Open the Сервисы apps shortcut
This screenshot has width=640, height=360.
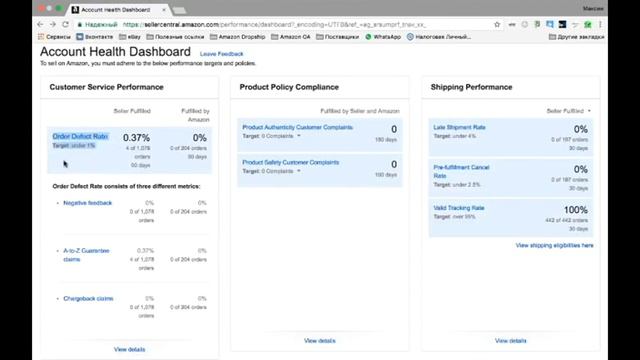click(x=54, y=37)
